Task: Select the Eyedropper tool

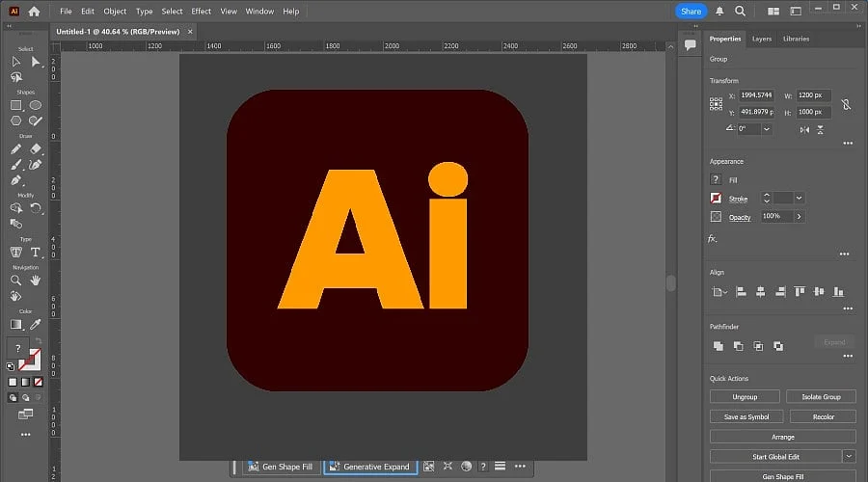Action: pos(36,325)
